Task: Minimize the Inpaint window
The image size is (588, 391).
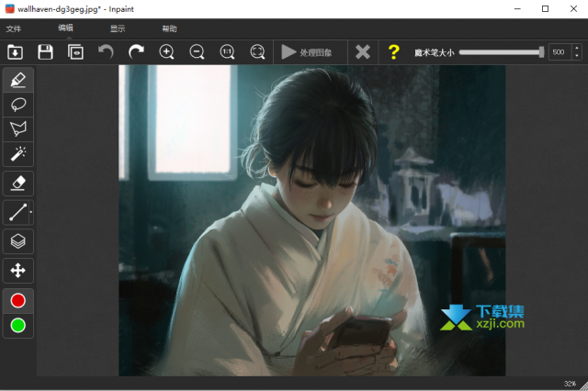Action: click(x=517, y=8)
